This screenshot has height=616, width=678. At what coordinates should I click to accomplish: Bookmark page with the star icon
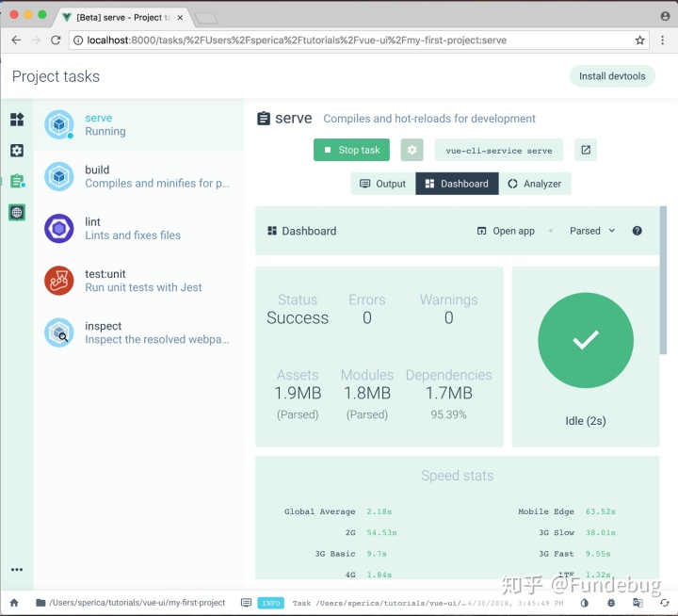[x=639, y=41]
